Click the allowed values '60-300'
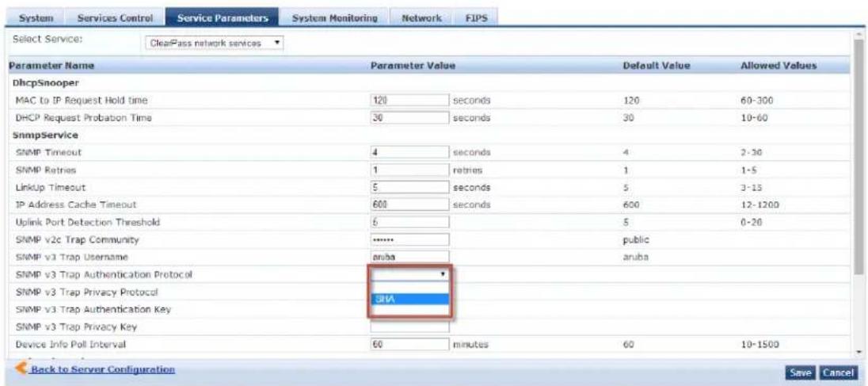 pyautogui.click(x=757, y=101)
